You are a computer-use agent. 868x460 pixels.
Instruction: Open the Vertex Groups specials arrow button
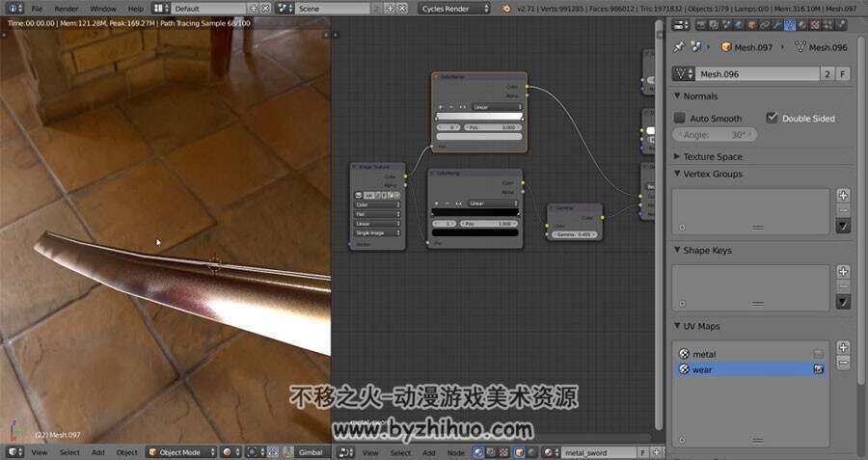tap(843, 226)
